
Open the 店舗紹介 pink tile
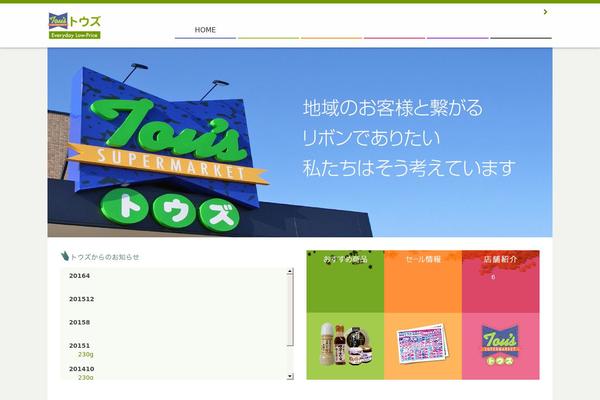point(501,281)
